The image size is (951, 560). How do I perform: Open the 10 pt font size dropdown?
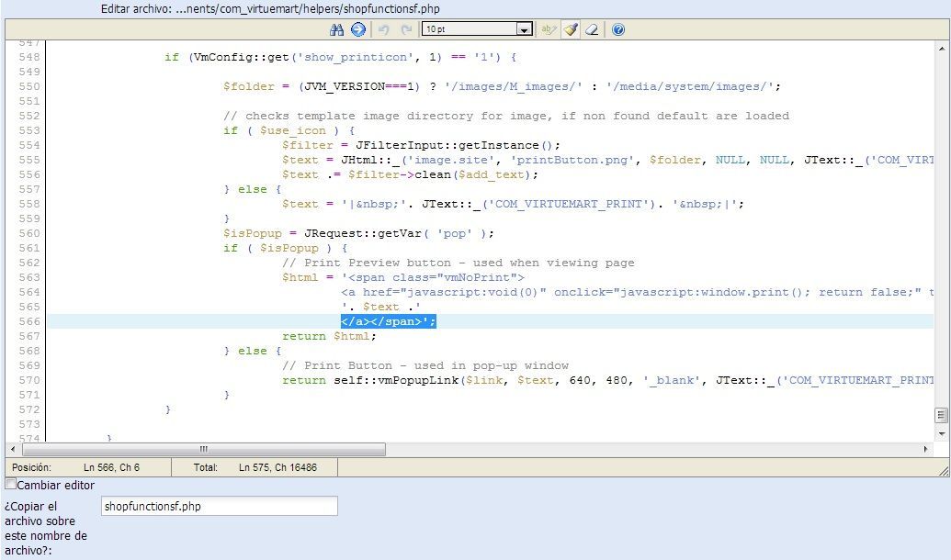click(x=477, y=29)
